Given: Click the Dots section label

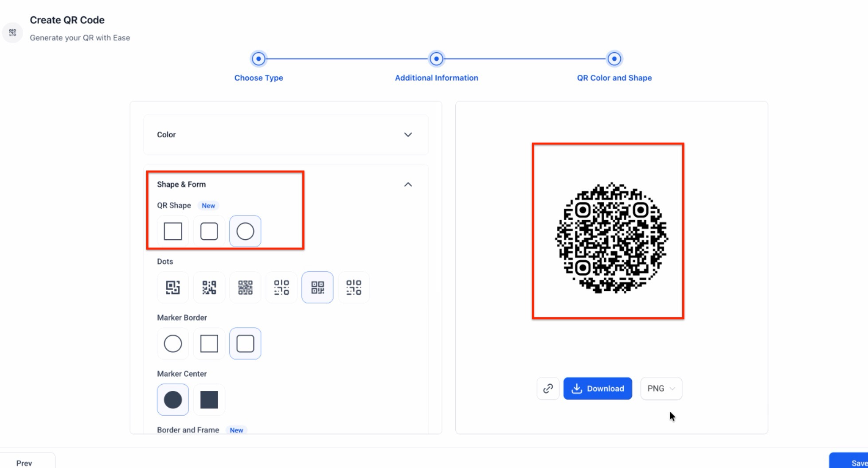Looking at the screenshot, I should click(165, 261).
